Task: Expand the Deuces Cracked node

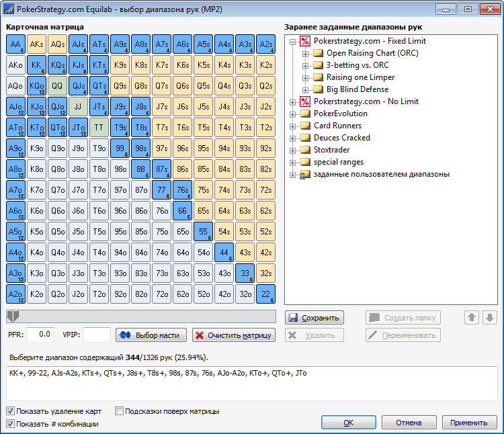Action: coord(292,138)
